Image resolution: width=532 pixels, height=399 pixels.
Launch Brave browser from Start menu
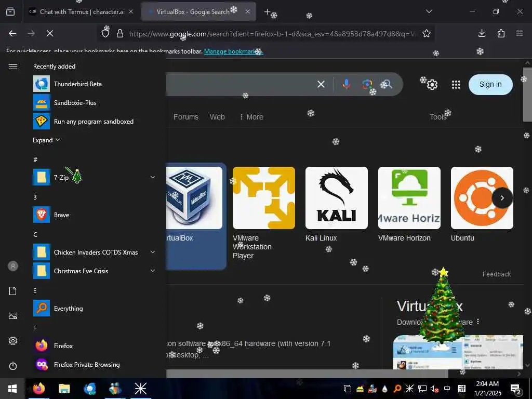point(95,215)
